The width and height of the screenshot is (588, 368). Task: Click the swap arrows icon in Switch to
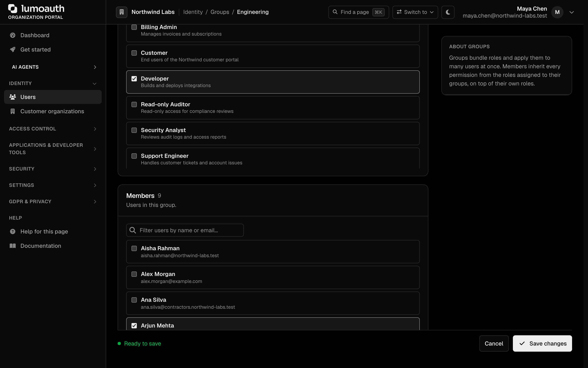point(399,12)
